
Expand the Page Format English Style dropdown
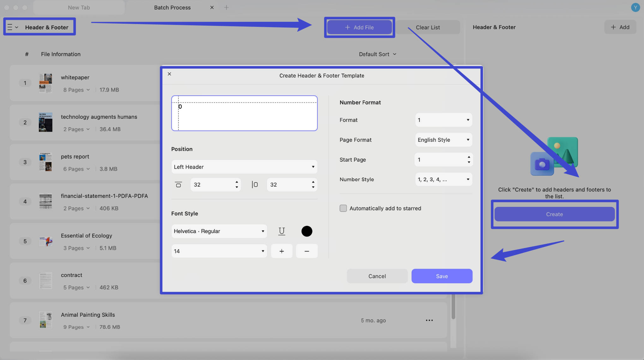pyautogui.click(x=443, y=140)
